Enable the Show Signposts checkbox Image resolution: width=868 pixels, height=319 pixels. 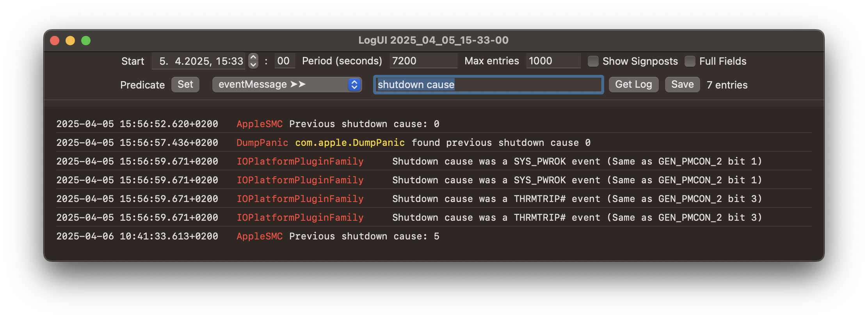593,61
